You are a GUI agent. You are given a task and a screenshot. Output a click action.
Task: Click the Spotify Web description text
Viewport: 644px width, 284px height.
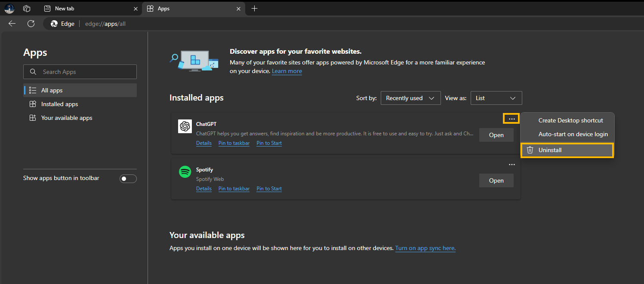[210, 179]
